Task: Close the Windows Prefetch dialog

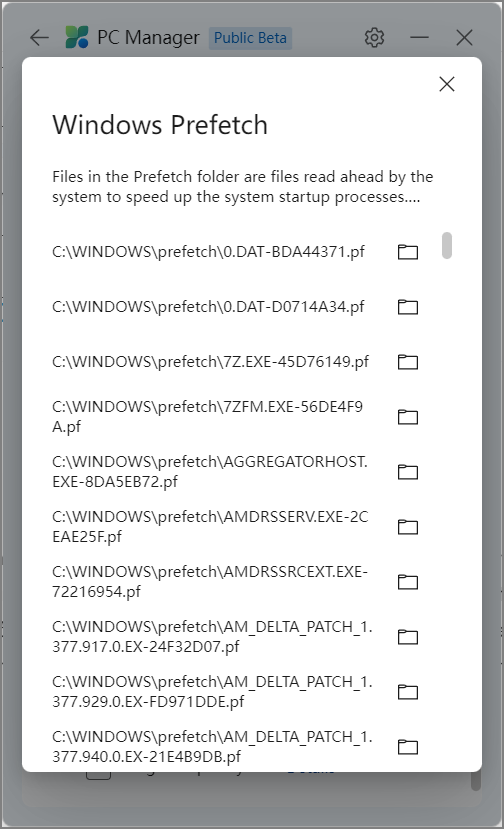Action: point(447,84)
